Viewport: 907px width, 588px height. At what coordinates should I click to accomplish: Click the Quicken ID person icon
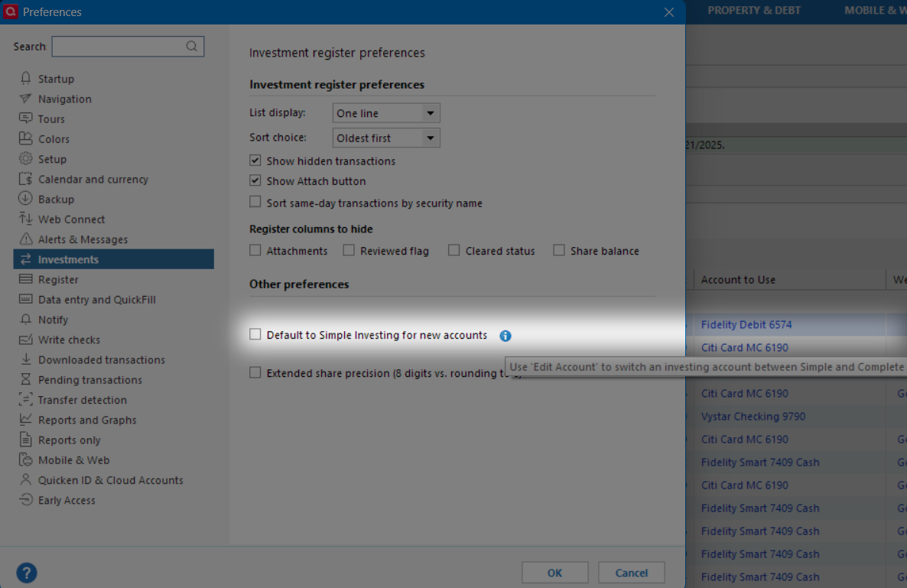25,479
